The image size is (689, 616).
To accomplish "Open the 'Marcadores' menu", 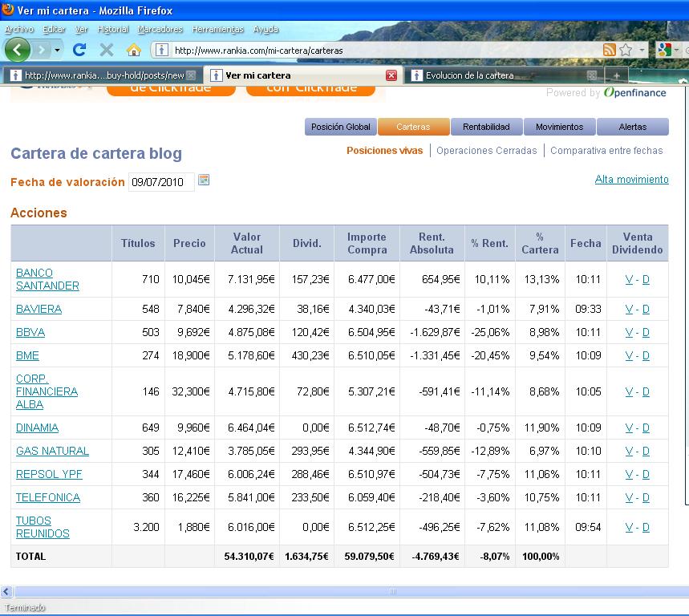I will 160,29.
